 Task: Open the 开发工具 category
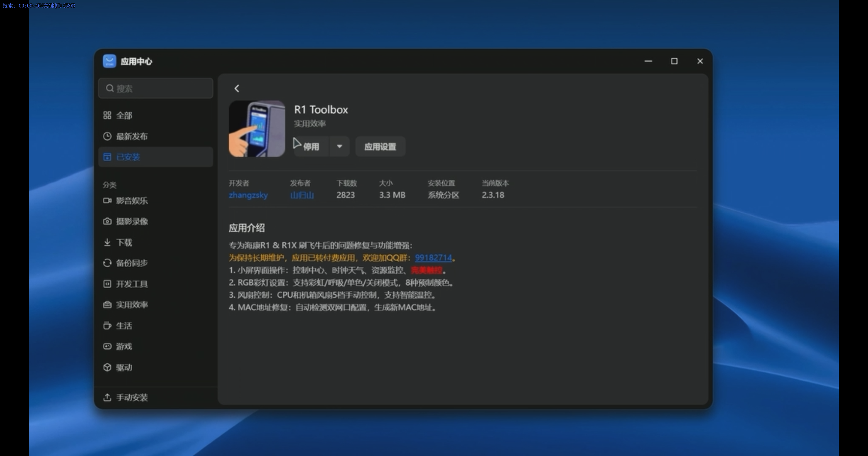click(131, 284)
